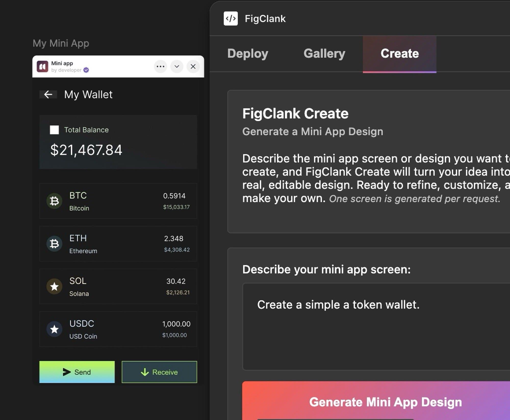Select the Create tab
Image resolution: width=510 pixels, height=420 pixels.
point(399,54)
